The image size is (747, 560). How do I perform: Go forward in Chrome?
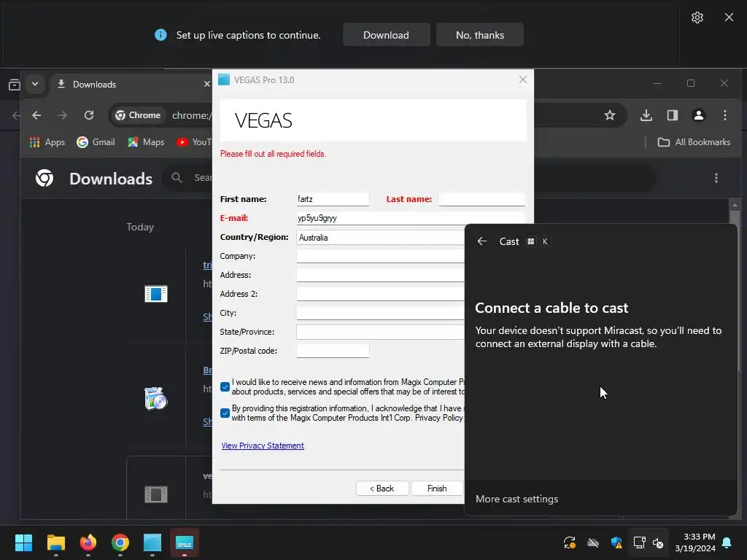pyautogui.click(x=63, y=115)
